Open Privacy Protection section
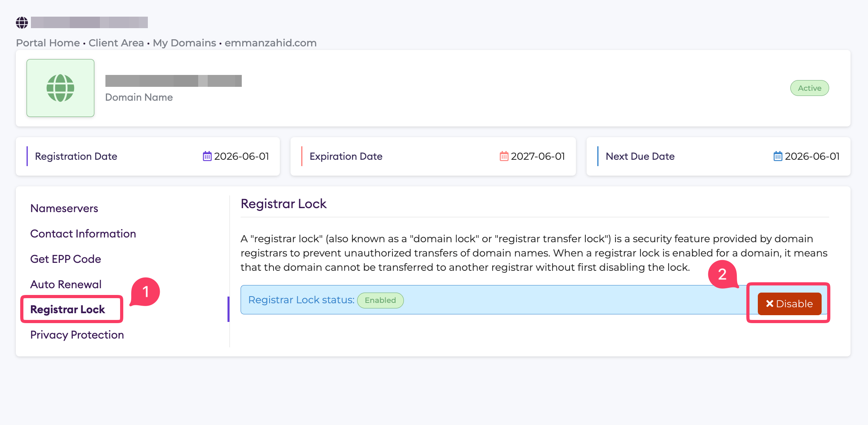Image resolution: width=868 pixels, height=425 pixels. tap(77, 335)
